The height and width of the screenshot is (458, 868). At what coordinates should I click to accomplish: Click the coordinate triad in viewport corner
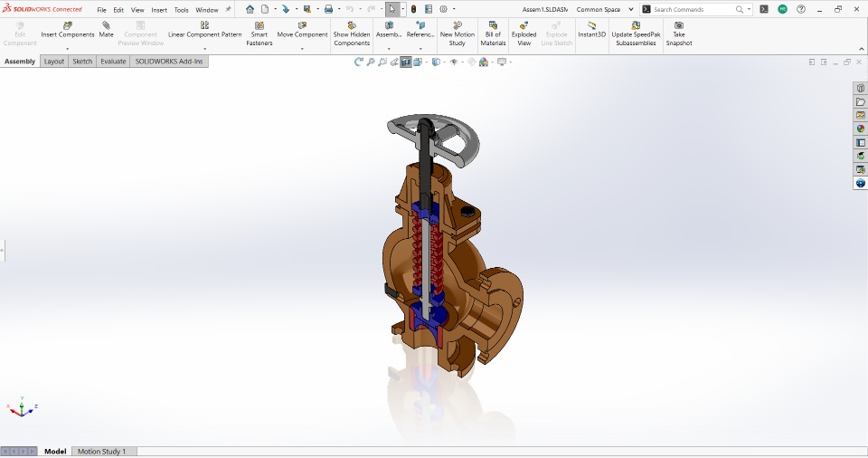22,407
